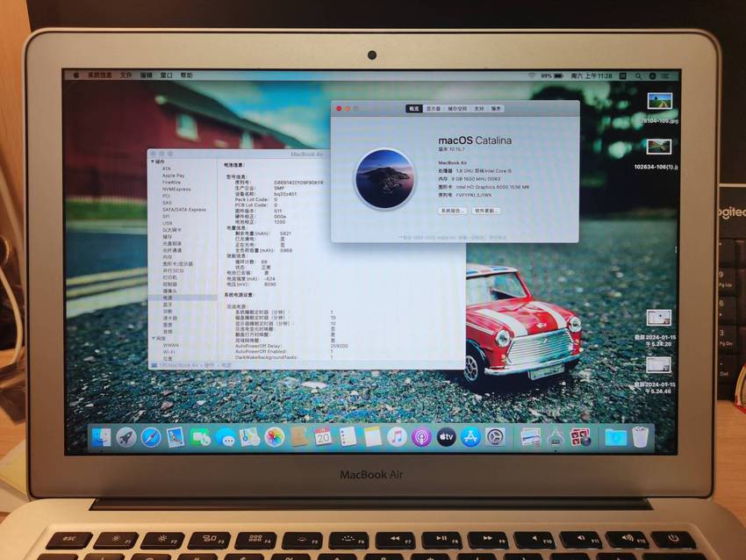Launch Photos pinwheel icon in Dock
746x560 pixels.
pyautogui.click(x=275, y=437)
